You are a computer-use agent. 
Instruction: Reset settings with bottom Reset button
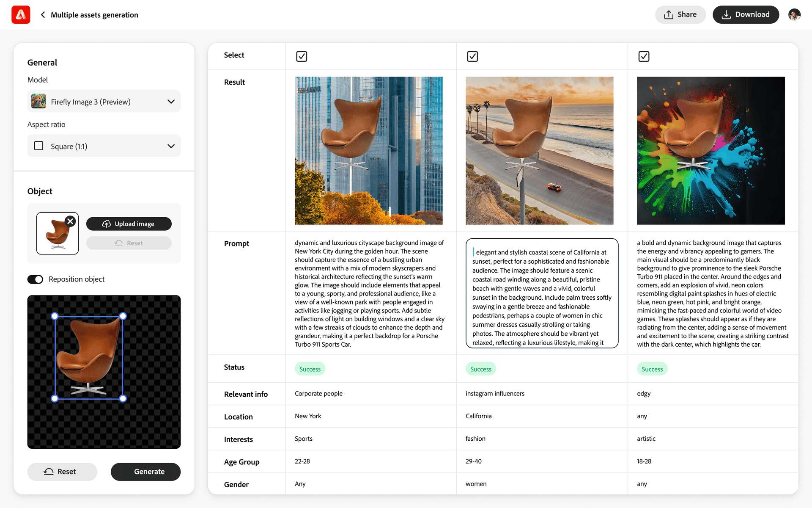click(62, 472)
